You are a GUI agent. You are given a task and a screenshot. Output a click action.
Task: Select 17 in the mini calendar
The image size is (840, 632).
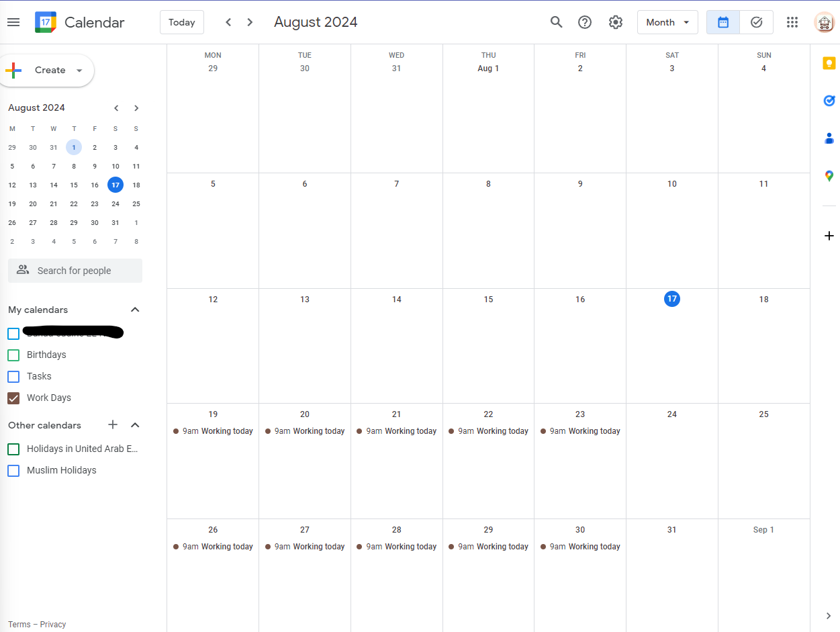(x=115, y=185)
